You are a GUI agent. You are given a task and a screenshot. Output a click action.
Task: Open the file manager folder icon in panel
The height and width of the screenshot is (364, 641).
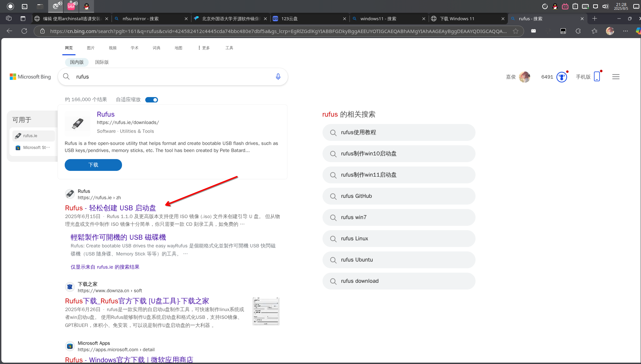[40, 6]
